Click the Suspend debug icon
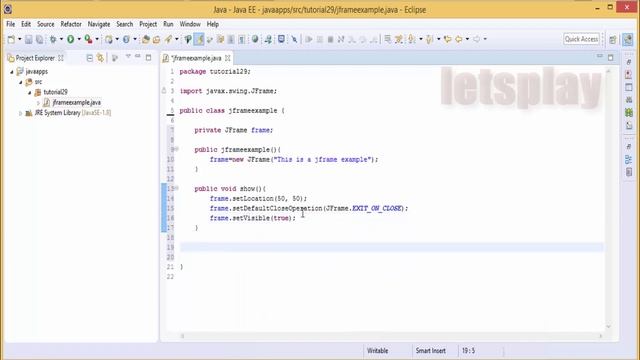This screenshot has height=360, width=640. (x=320, y=39)
